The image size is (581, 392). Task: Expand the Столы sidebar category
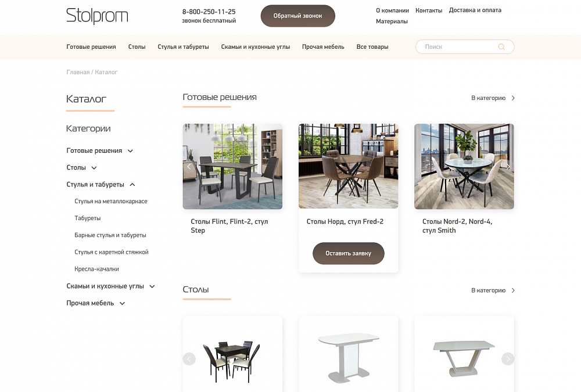(94, 168)
